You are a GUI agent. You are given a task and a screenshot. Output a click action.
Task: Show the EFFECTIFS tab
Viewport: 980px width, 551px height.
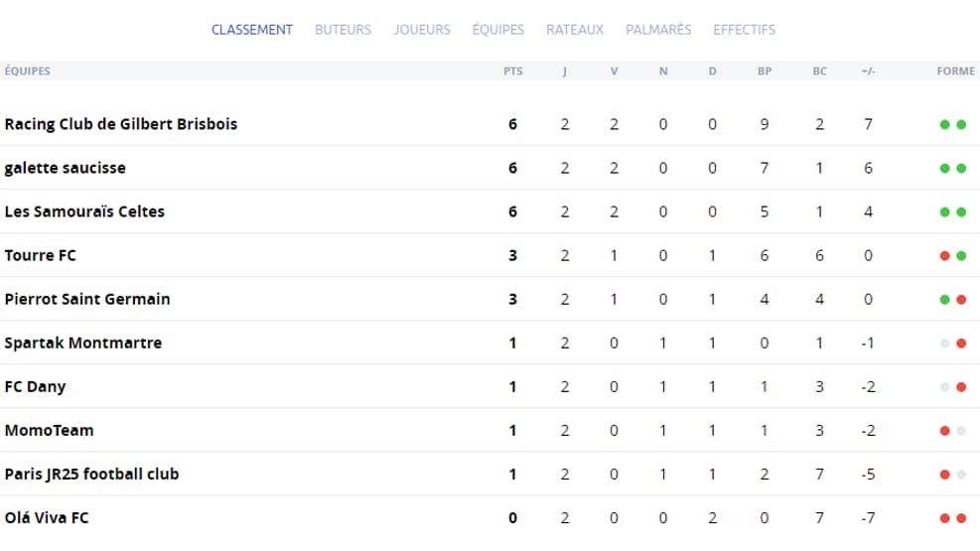744,30
